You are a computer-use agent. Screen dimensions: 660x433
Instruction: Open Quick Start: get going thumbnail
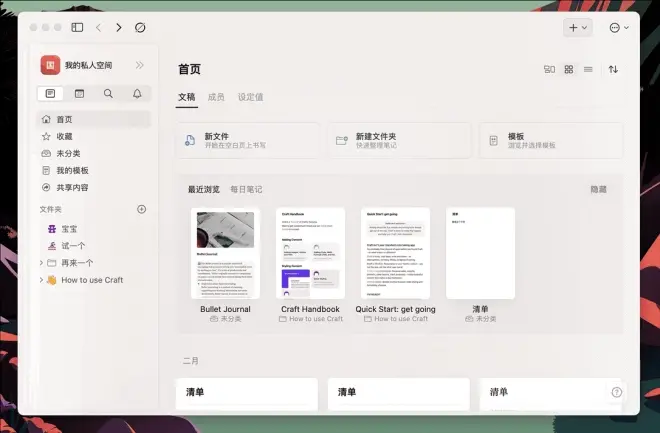[395, 253]
